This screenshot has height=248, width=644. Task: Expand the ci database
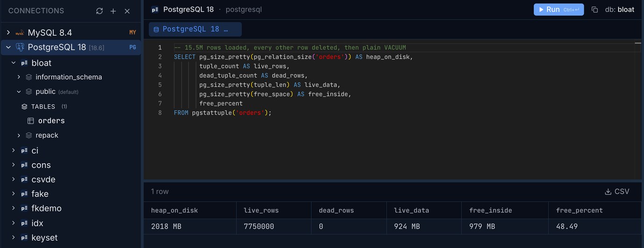(x=13, y=150)
